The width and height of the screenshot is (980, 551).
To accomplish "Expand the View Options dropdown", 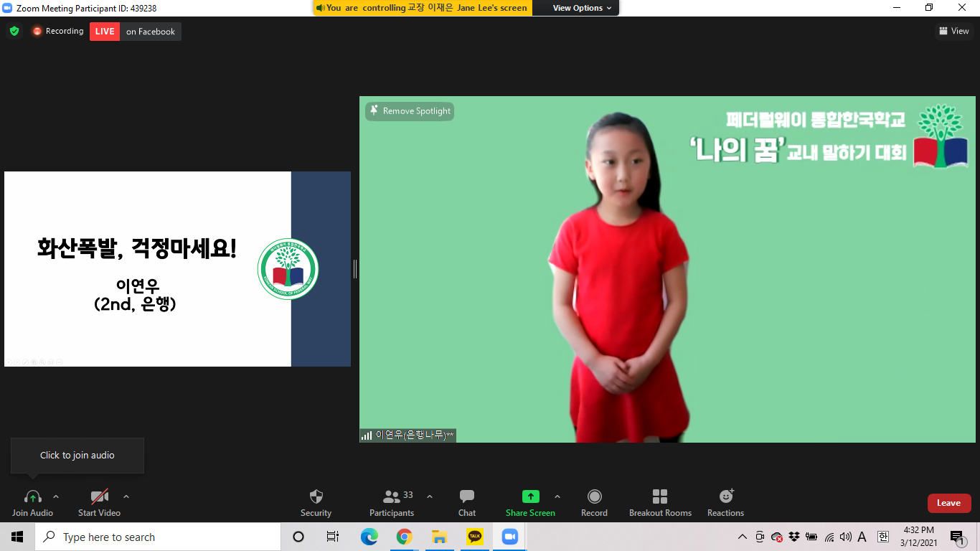I will 582,8.
